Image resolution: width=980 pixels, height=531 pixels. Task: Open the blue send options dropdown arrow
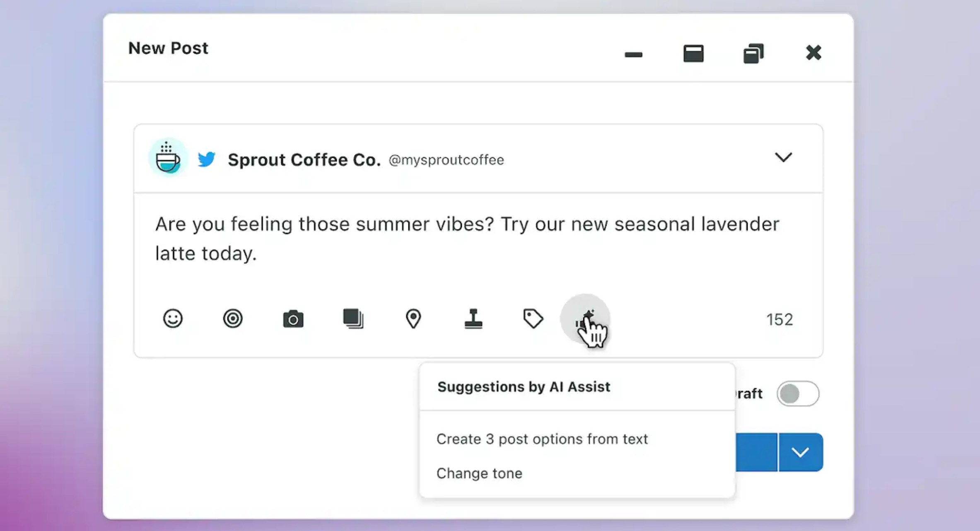[x=801, y=452]
